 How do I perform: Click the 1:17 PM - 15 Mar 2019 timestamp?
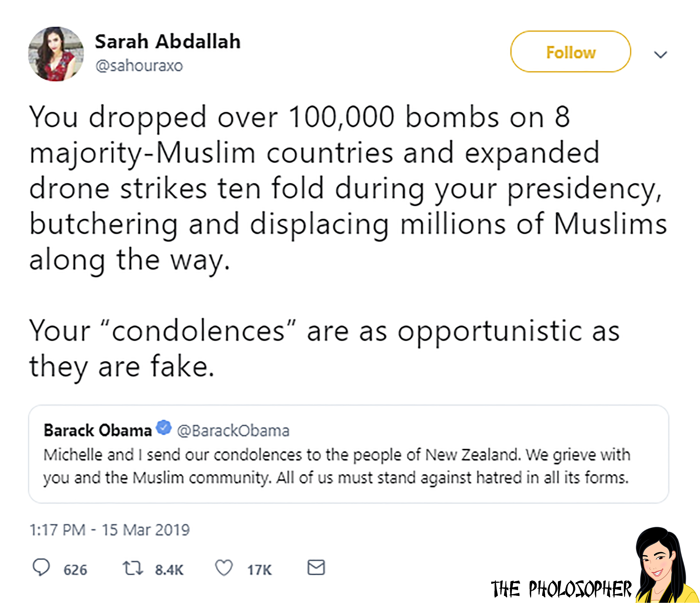point(109,530)
